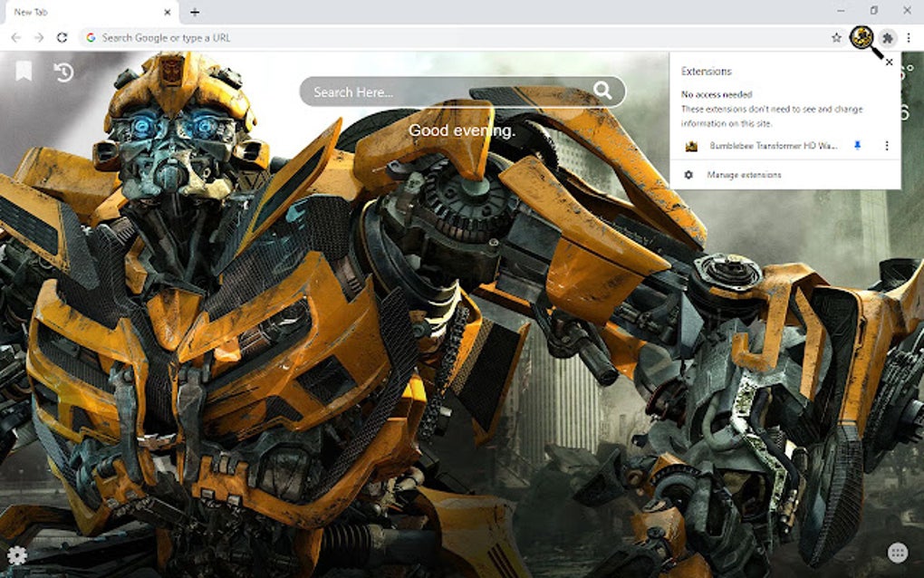
Task: Reload the page with the refresh icon
Action: 61,38
